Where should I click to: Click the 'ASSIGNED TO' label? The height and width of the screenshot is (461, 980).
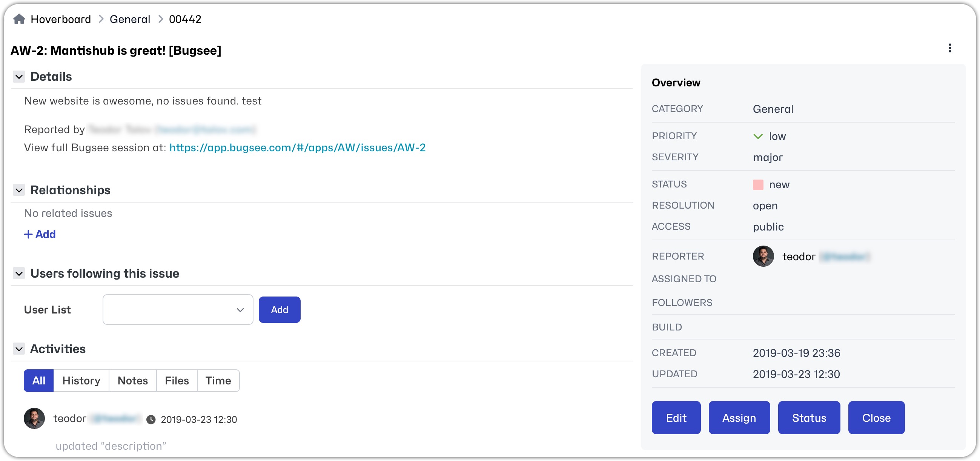pyautogui.click(x=684, y=279)
